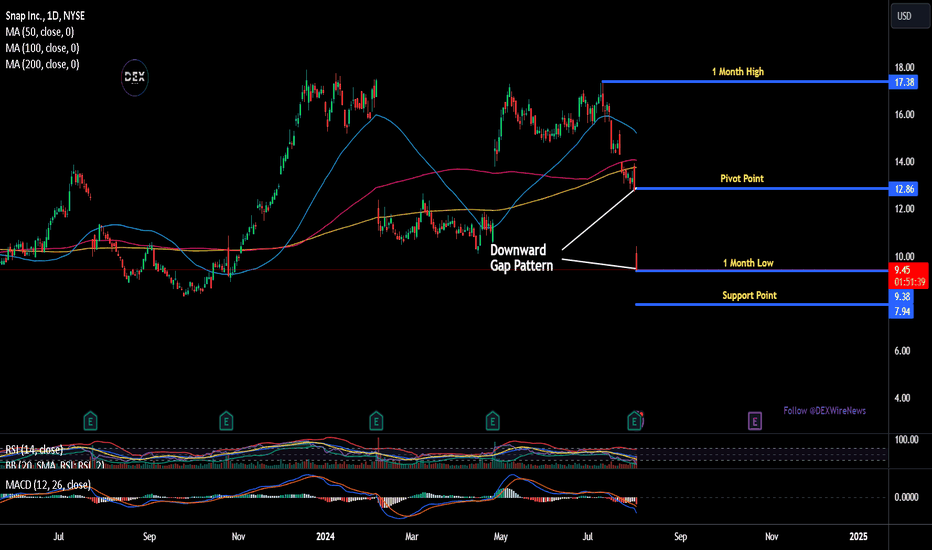The image size is (932, 550).
Task: Select the MA (200, close, 0) legend
Action: pos(42,64)
